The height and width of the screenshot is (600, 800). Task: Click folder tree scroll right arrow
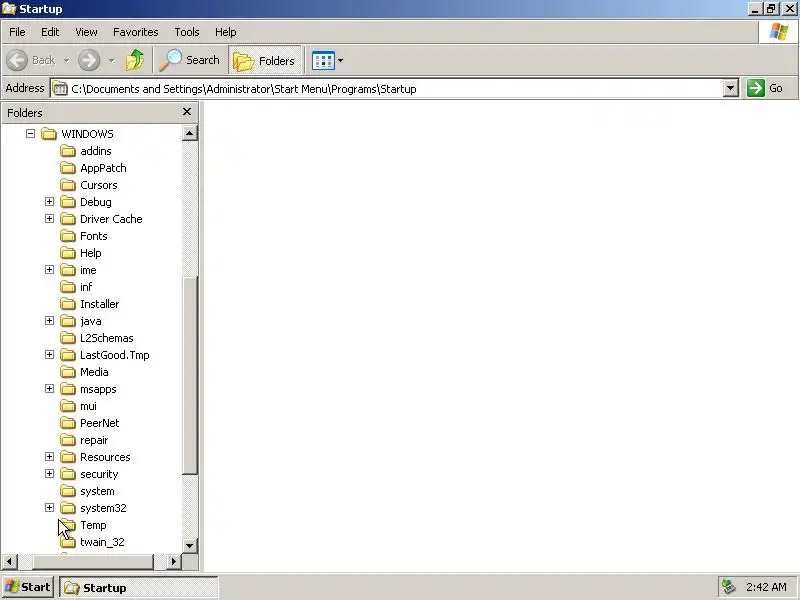pyautogui.click(x=173, y=562)
